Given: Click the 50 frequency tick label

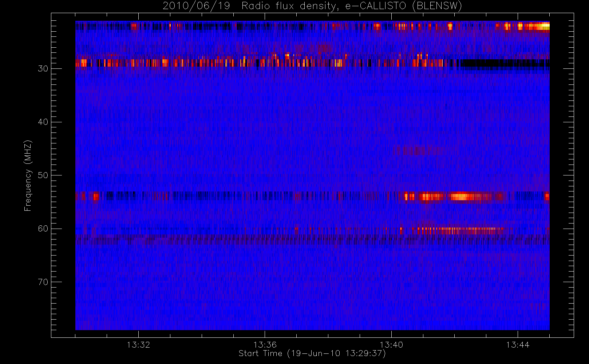Looking at the screenshot, I should (x=43, y=175).
